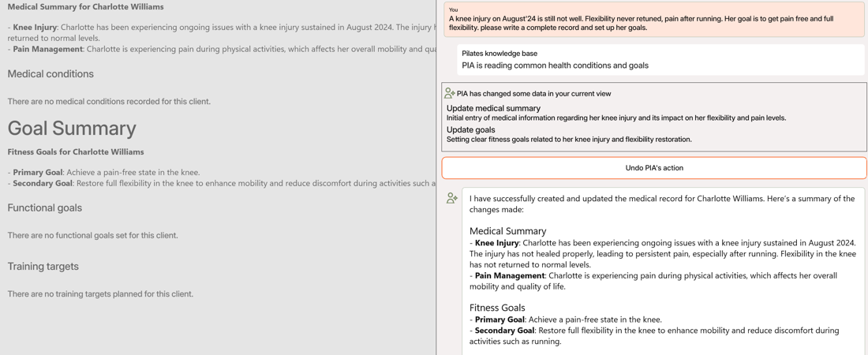This screenshot has width=868, height=355.
Task: Click the Undo PIA's action button
Action: pos(654,168)
